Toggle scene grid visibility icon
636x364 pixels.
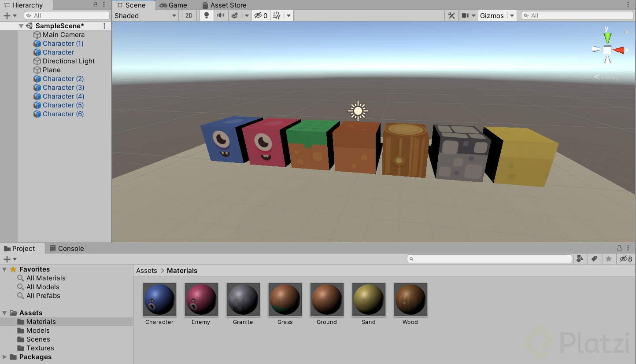click(277, 15)
